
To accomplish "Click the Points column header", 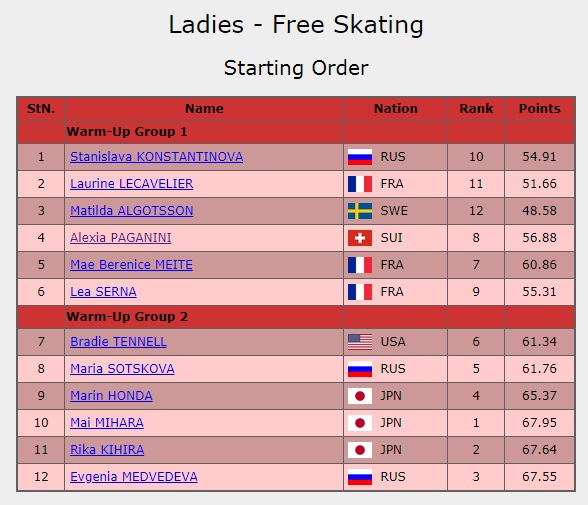I will (540, 109).
